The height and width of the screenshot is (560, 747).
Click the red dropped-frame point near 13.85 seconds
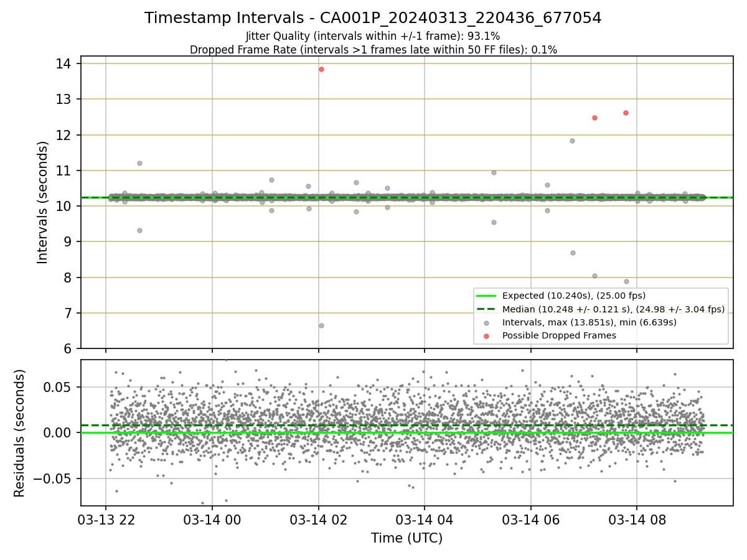point(321,69)
